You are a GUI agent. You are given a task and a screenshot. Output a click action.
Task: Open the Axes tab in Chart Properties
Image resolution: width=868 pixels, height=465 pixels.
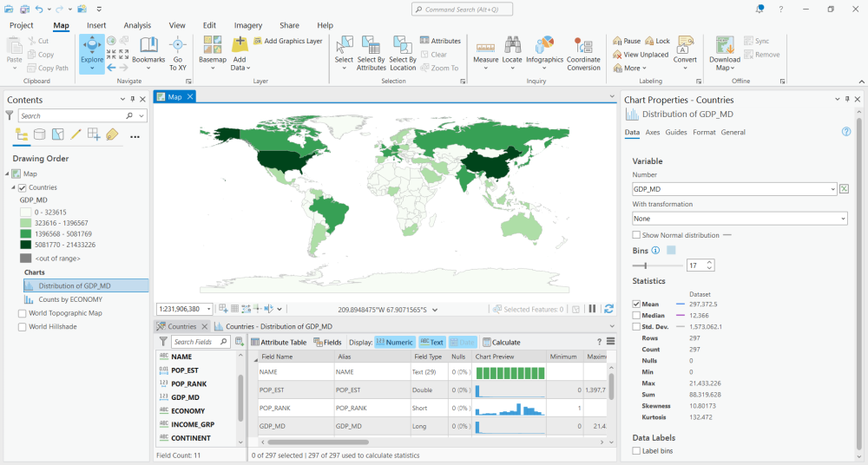pos(653,133)
